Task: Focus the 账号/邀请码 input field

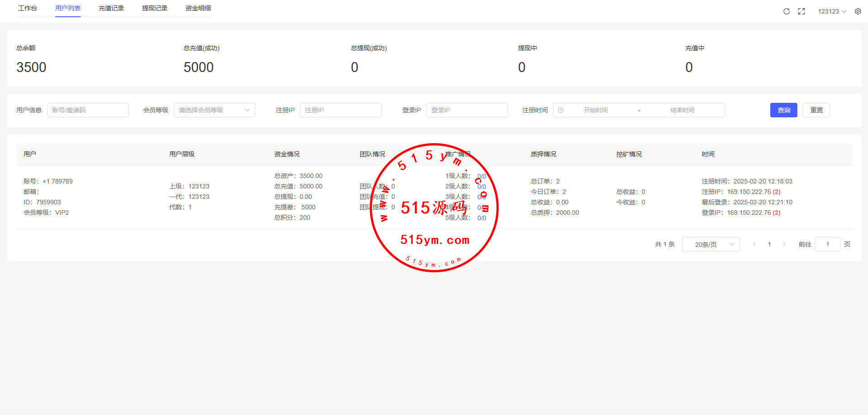Action: point(88,110)
